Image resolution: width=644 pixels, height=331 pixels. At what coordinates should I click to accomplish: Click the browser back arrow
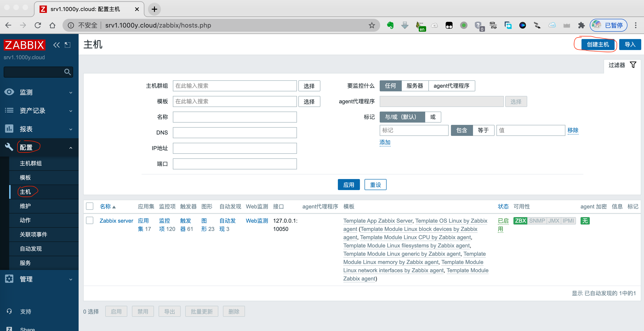8,25
